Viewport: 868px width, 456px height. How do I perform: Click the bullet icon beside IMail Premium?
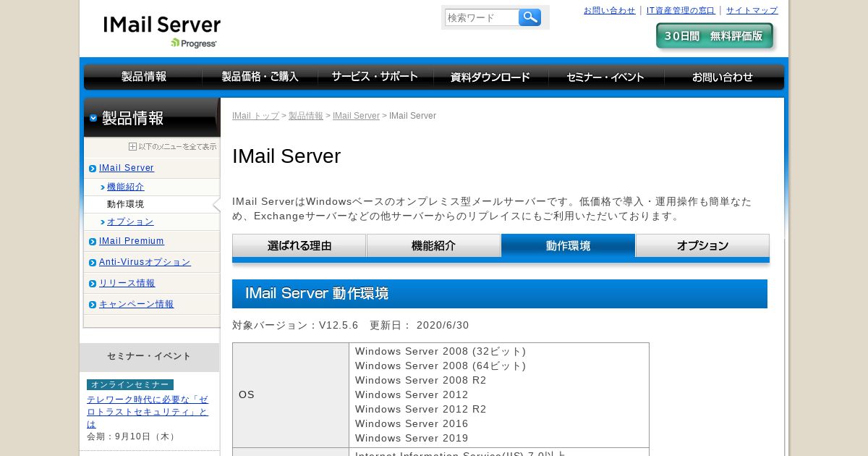(93, 242)
